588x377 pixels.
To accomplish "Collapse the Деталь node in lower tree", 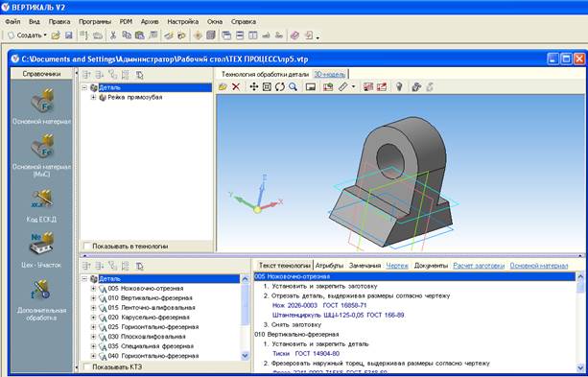I will coord(84,279).
